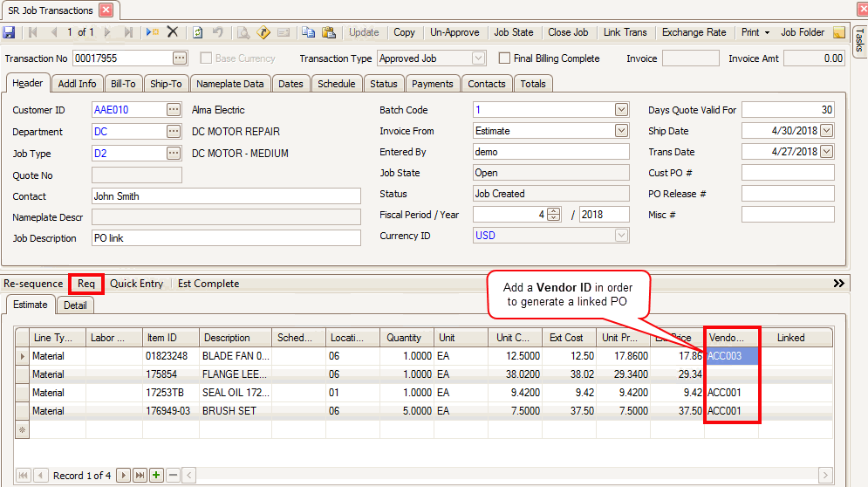
Task: Switch to the Nameplate Data tab
Action: click(229, 84)
